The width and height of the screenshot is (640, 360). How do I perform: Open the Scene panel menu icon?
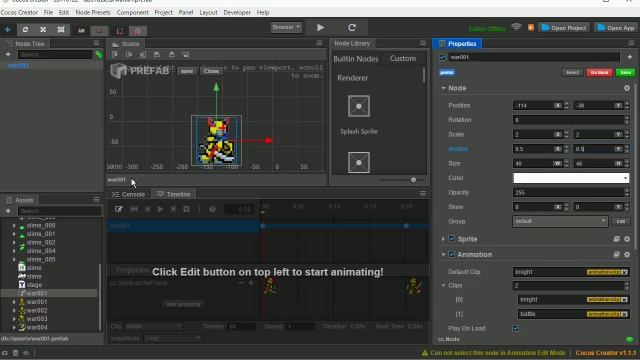click(319, 43)
